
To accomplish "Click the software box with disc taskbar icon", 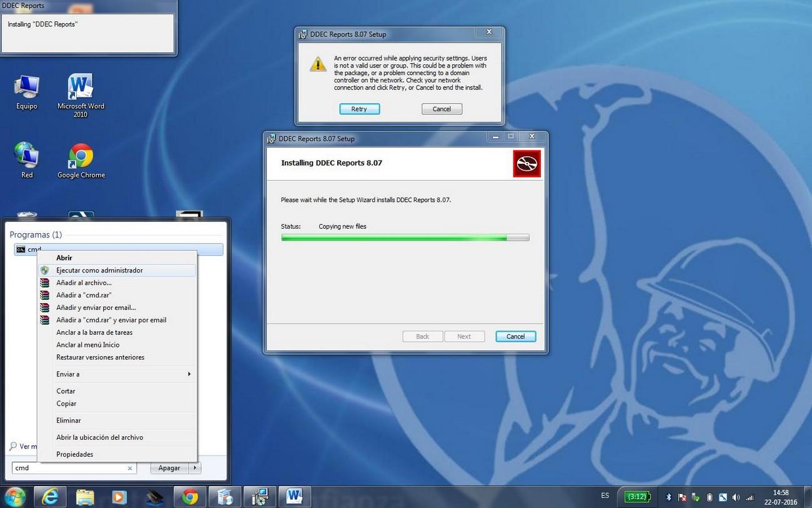I will point(224,497).
